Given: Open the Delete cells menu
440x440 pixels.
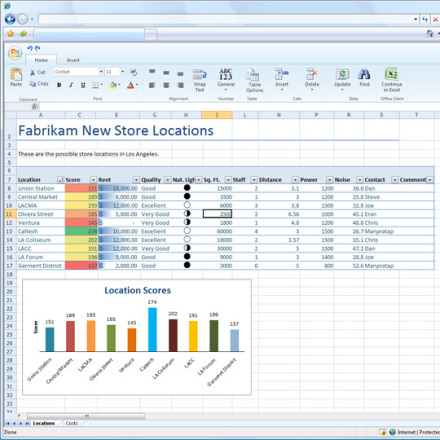Looking at the screenshot, I should 312,80.
